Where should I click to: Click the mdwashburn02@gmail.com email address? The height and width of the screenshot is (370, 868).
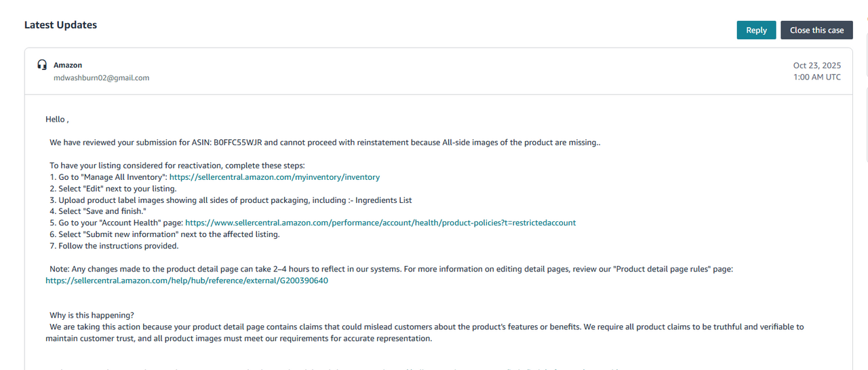point(102,78)
